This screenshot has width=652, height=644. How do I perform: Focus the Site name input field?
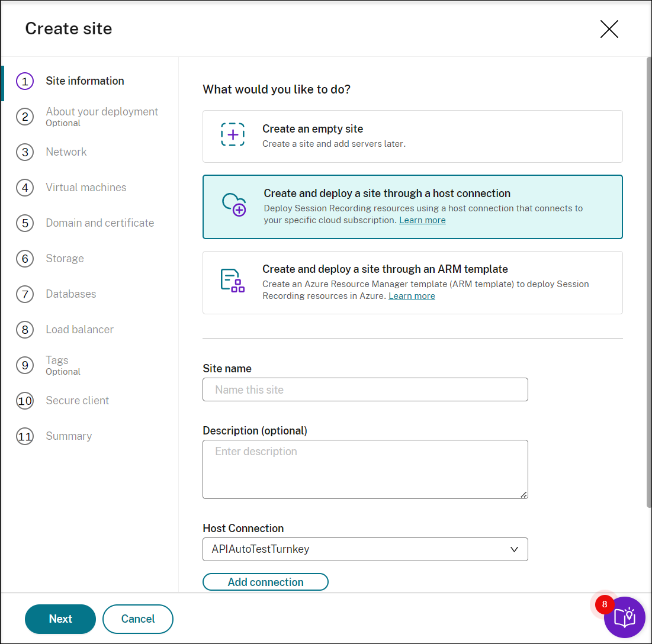[365, 389]
